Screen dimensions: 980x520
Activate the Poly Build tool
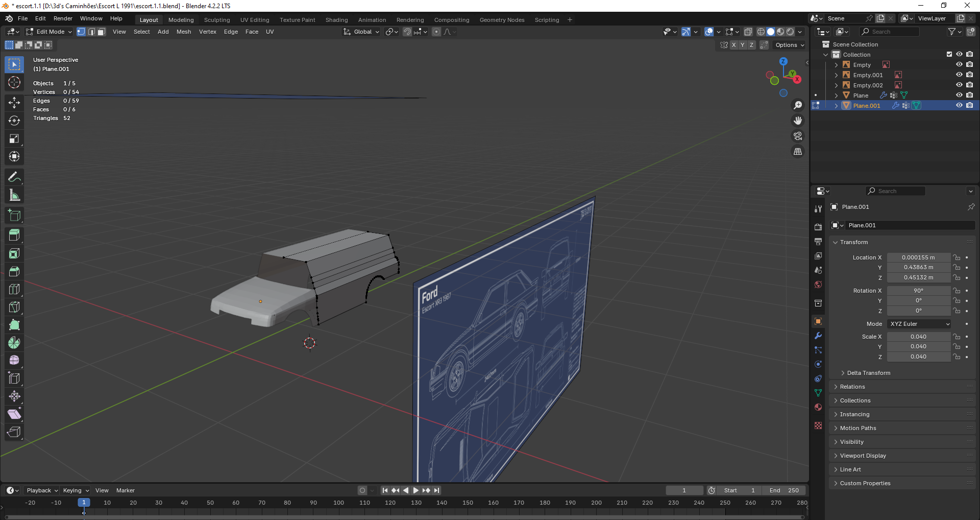(14, 325)
